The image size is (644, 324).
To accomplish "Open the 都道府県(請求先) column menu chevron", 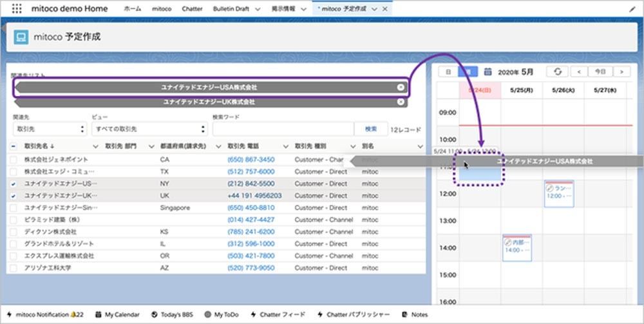I will (x=218, y=146).
